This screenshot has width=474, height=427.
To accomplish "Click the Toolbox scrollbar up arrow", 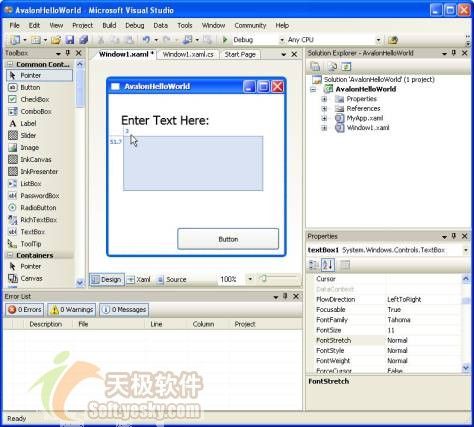I will pos(80,64).
